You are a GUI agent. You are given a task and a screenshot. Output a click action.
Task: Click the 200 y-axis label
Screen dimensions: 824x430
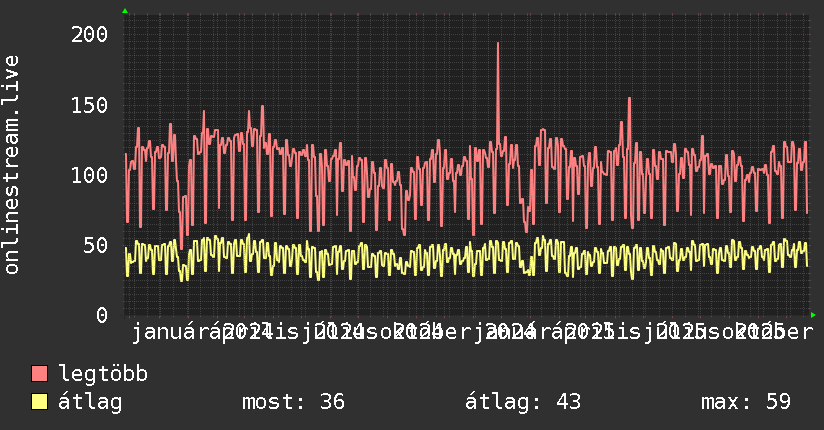pos(89,35)
